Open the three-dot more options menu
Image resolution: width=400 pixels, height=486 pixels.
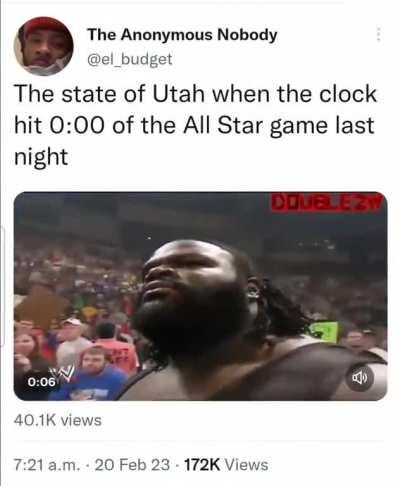[x=378, y=34]
